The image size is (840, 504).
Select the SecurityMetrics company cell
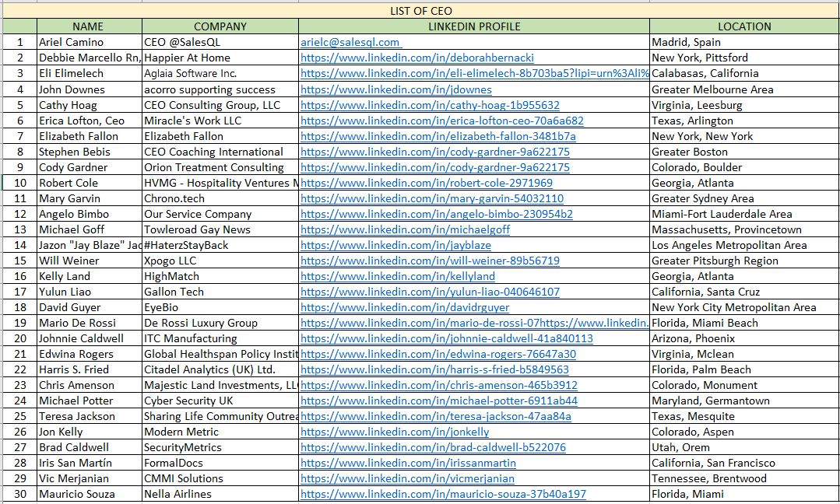click(x=220, y=446)
